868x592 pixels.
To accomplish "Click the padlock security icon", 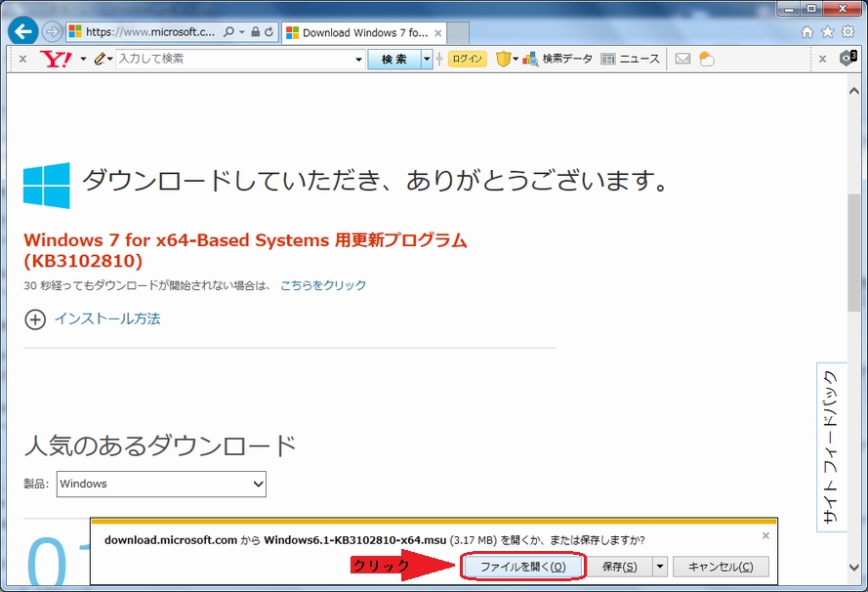I will (x=255, y=32).
